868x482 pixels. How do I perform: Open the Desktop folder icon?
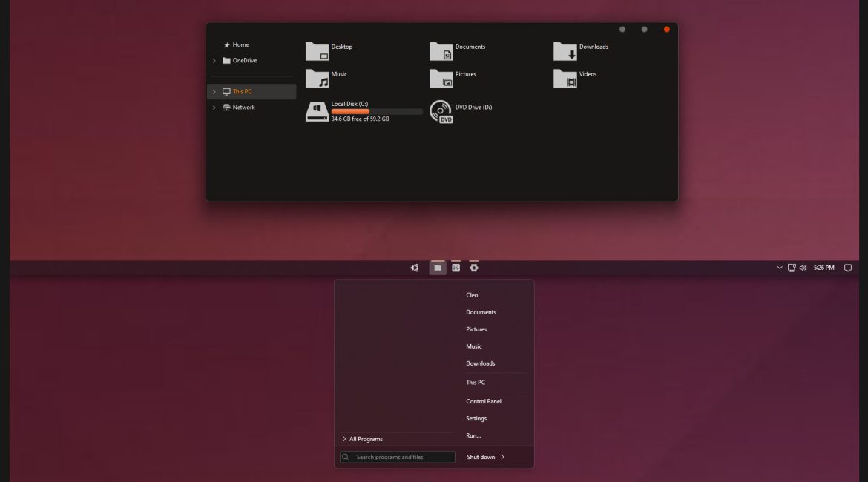tap(318, 51)
